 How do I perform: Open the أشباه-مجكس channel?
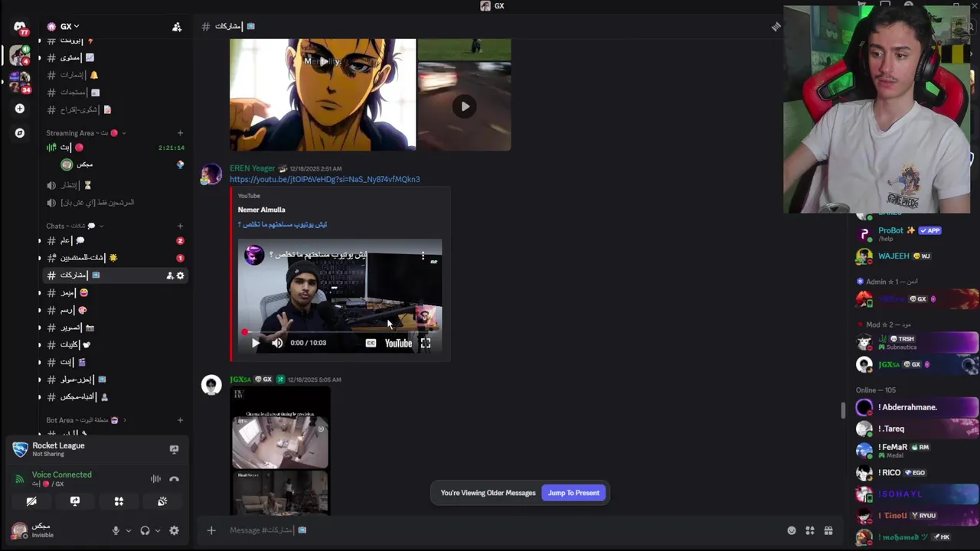coord(115,397)
